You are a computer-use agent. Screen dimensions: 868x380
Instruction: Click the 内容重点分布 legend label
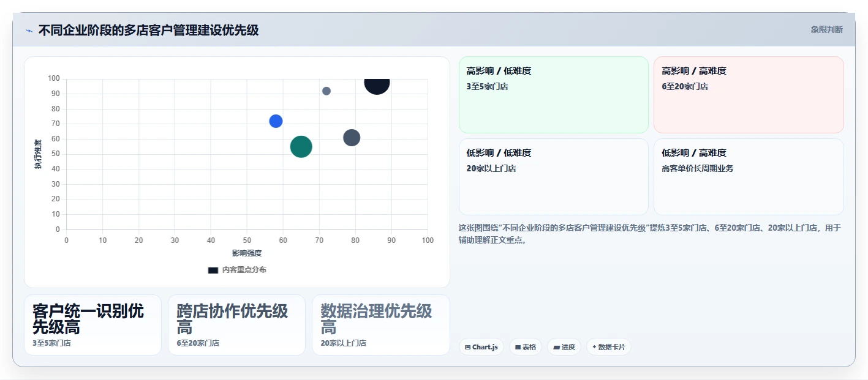[244, 270]
